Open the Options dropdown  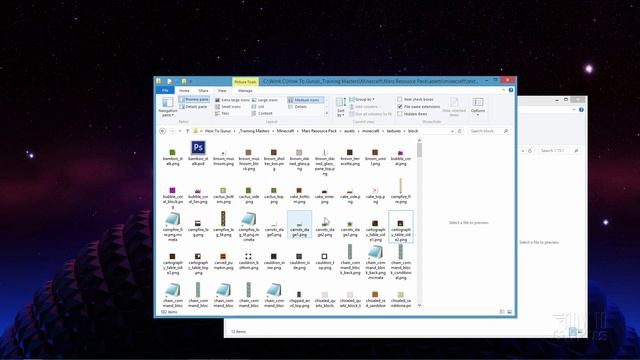(x=478, y=107)
